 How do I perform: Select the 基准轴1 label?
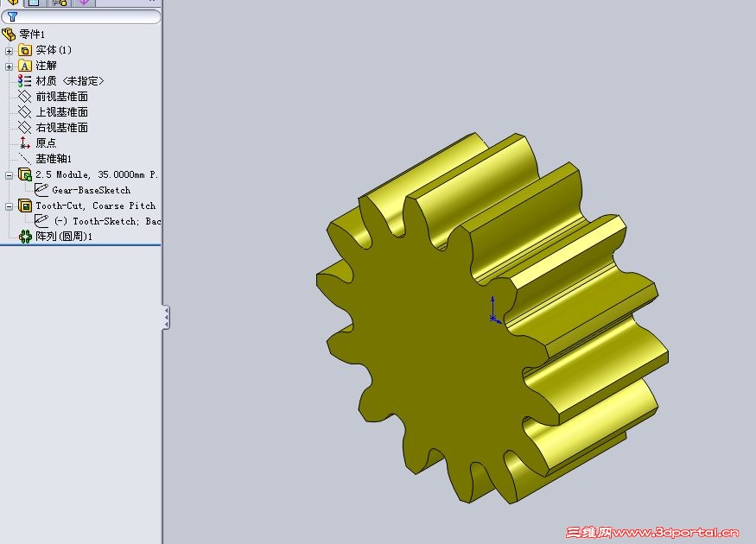[54, 159]
